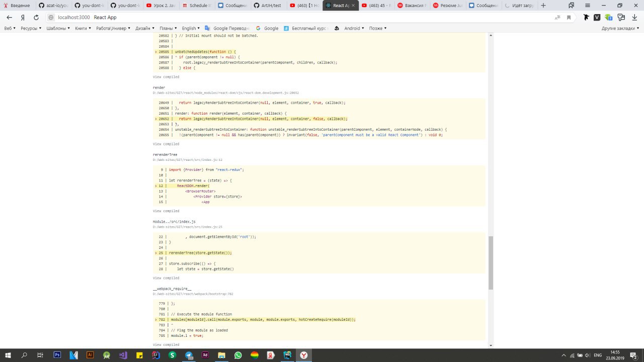Expand the 'Ресурсы' bookmarks folder

point(31,28)
